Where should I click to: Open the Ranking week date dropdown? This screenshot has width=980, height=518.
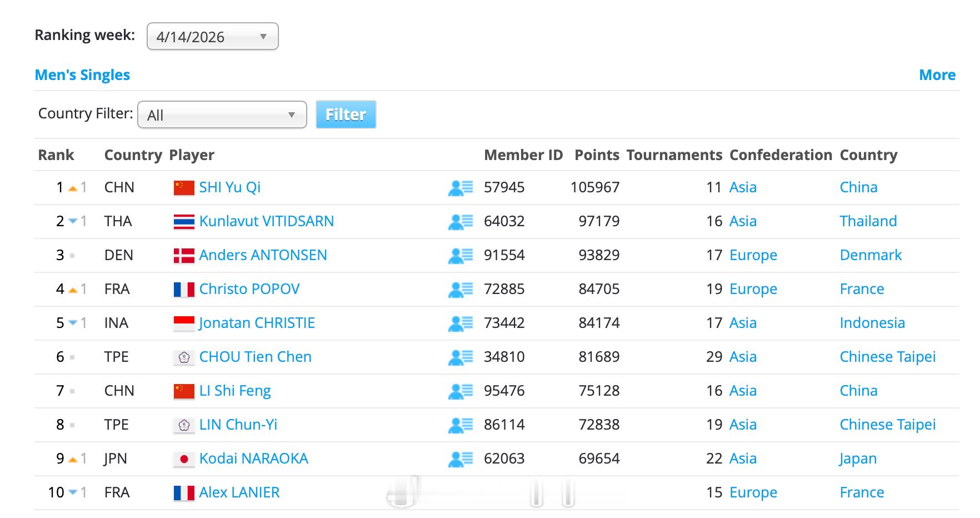click(212, 37)
